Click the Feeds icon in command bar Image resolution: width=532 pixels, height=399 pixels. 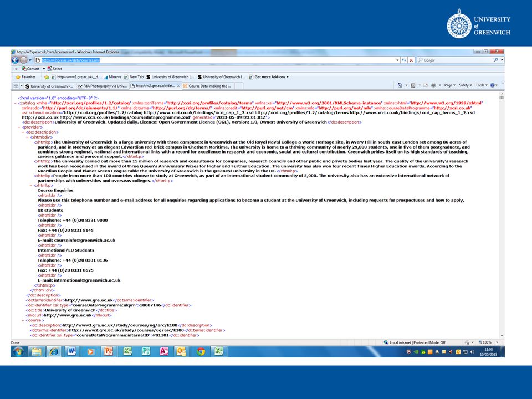tap(413, 85)
